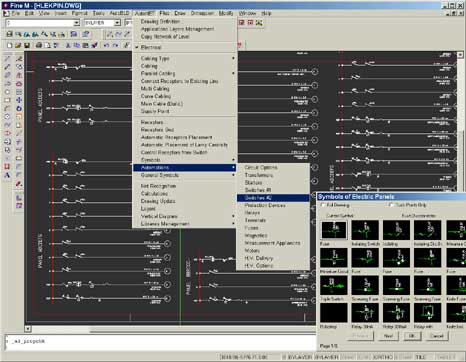Pick the Miniature Circuit symbol thumbnail
466x362 pixels.
click(334, 258)
